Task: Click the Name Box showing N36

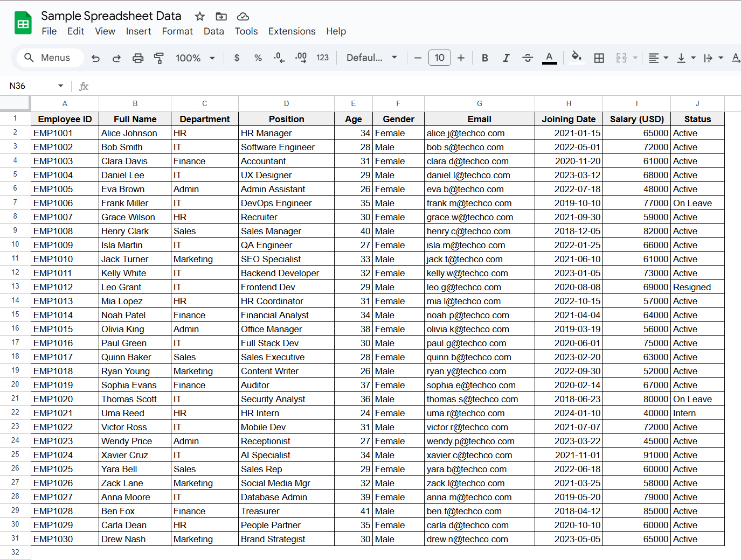Action: 32,86
